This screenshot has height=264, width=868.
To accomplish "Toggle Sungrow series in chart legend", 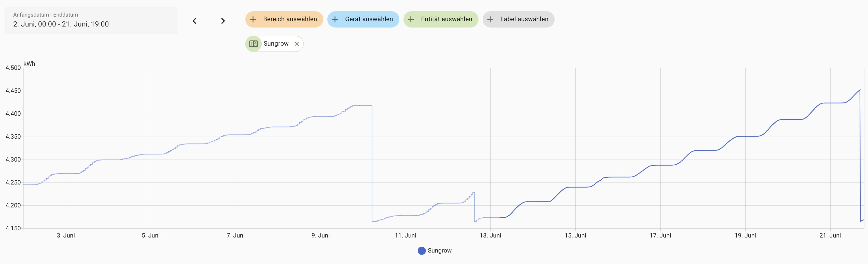I will tap(439, 250).
